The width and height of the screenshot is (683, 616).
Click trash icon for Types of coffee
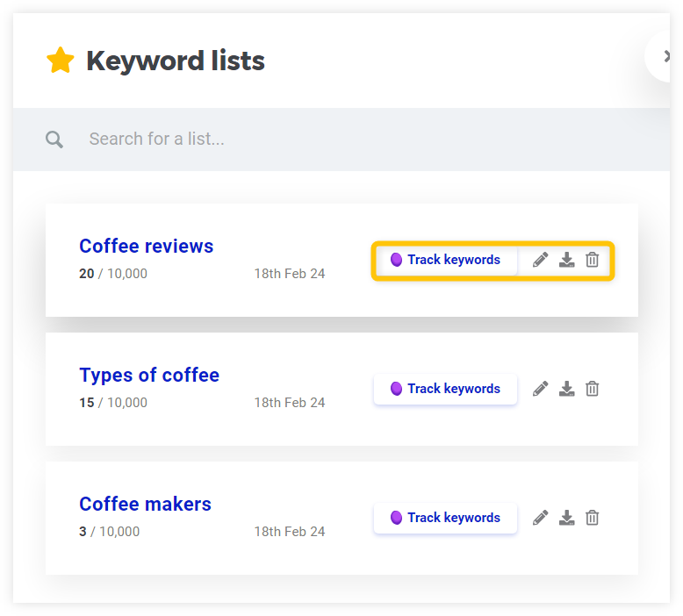tap(593, 389)
